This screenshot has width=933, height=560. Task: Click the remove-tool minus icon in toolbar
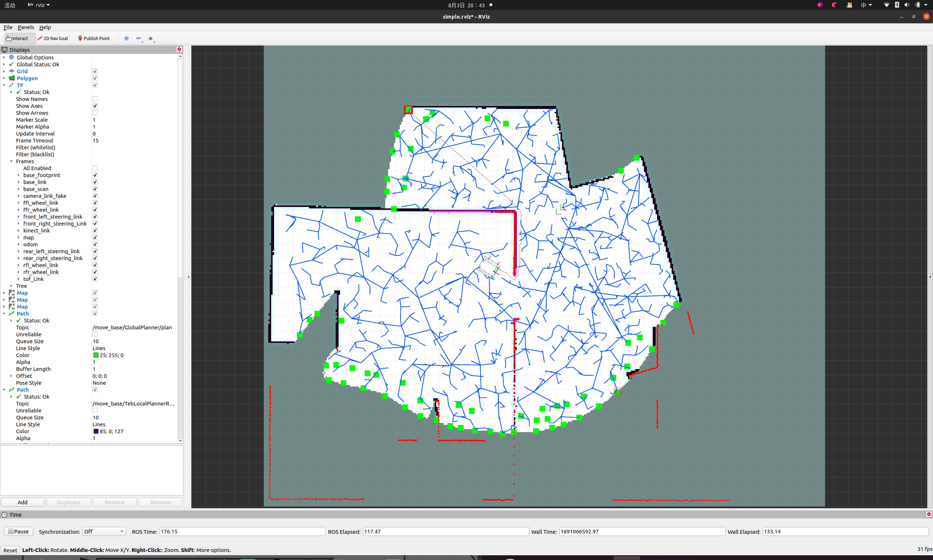(x=138, y=38)
